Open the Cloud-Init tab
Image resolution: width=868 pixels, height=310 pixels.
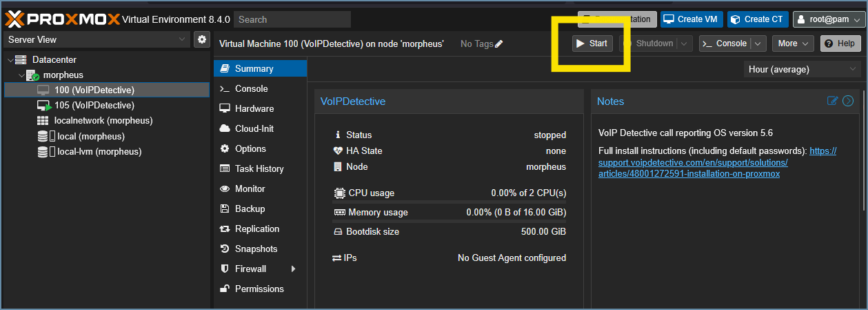[261, 128]
